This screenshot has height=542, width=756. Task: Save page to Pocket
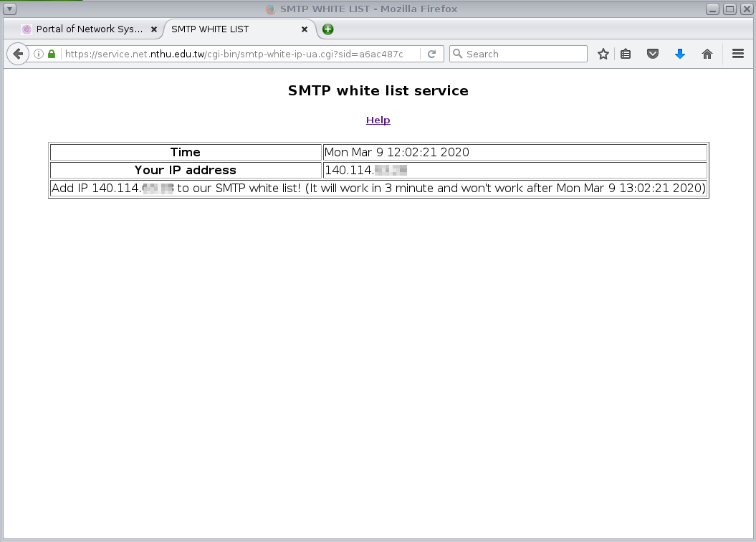653,54
